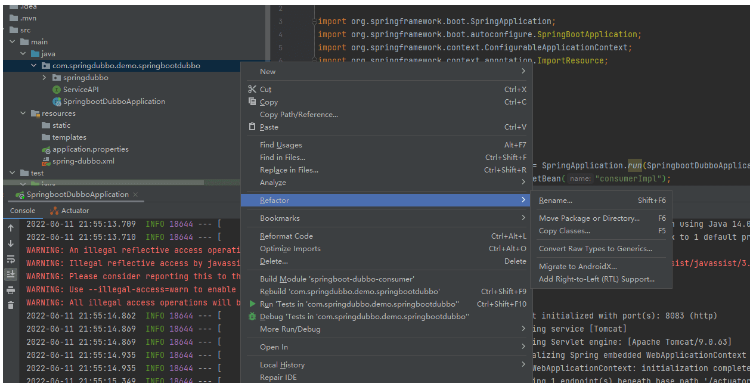Collapse the resources folder

click(23, 114)
